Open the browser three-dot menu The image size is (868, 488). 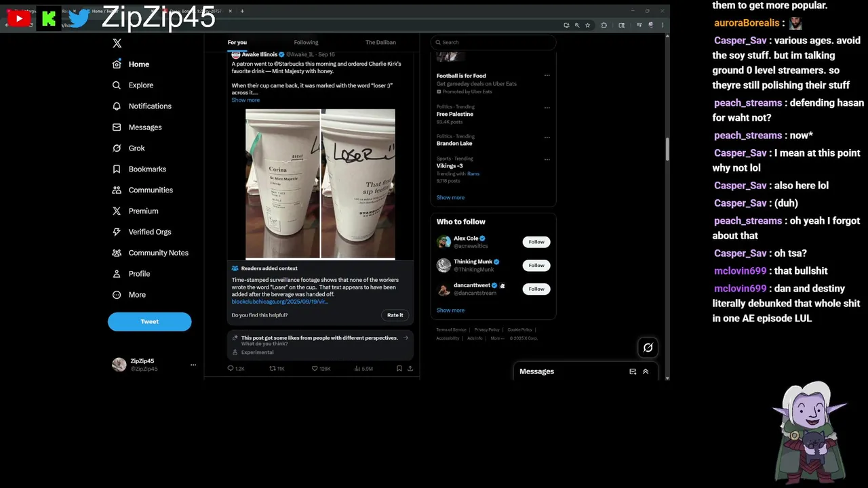coord(663,25)
